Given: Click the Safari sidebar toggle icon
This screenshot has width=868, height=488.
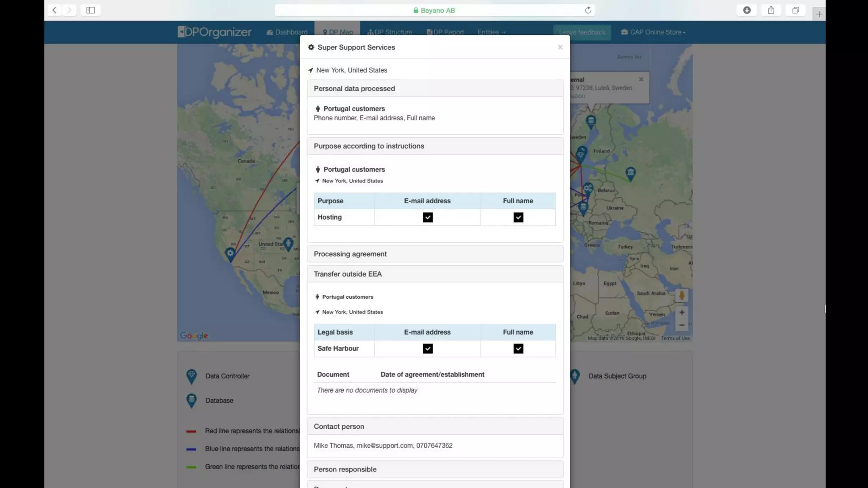Looking at the screenshot, I should 90,10.
